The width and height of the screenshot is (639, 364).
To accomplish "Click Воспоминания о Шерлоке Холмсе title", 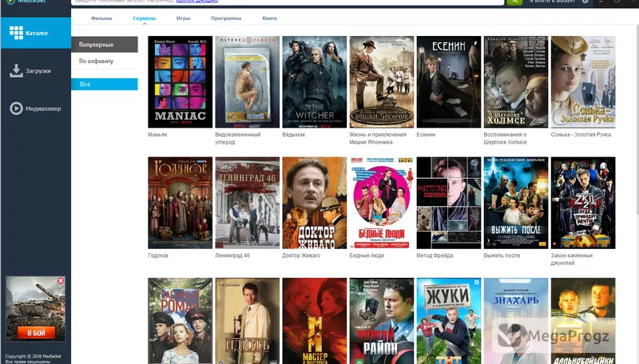I will 506,138.
